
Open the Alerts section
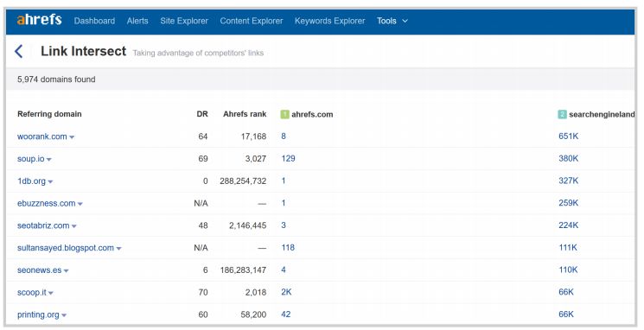pyautogui.click(x=137, y=21)
